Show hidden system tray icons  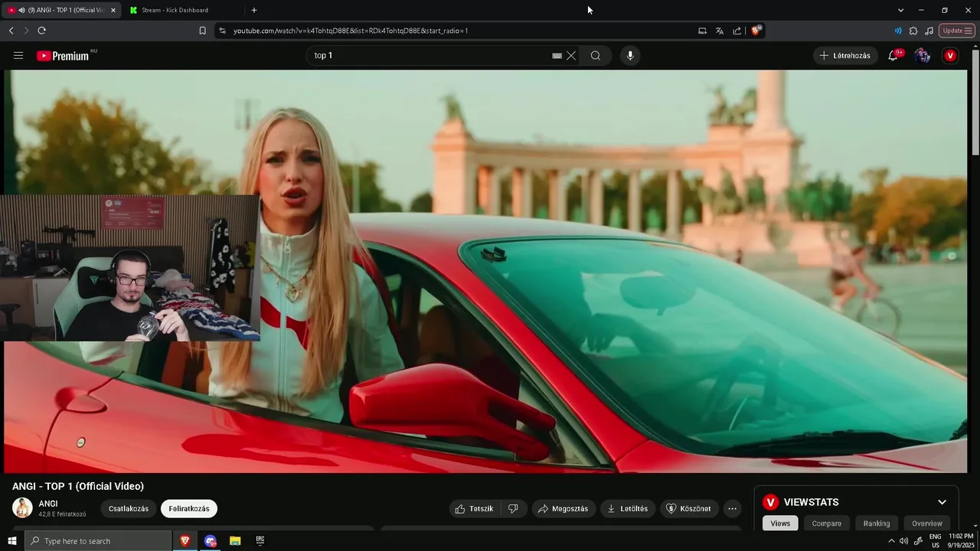pyautogui.click(x=890, y=541)
